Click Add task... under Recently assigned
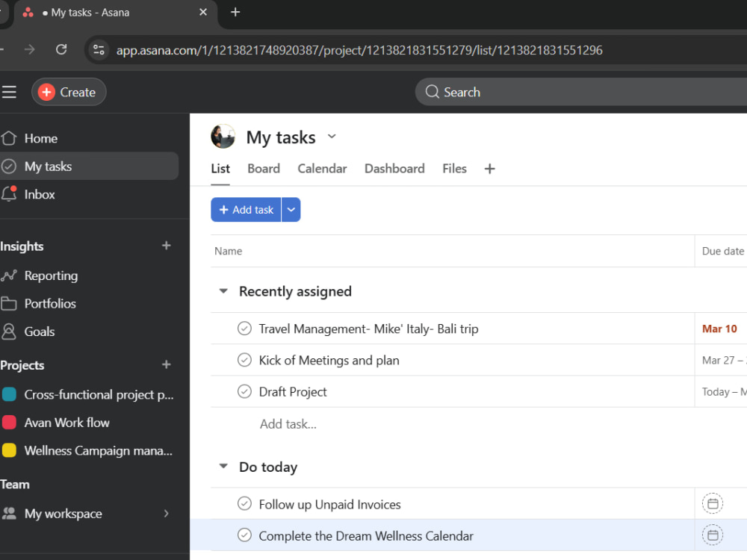Screen dimensions: 747x560 [288, 424]
